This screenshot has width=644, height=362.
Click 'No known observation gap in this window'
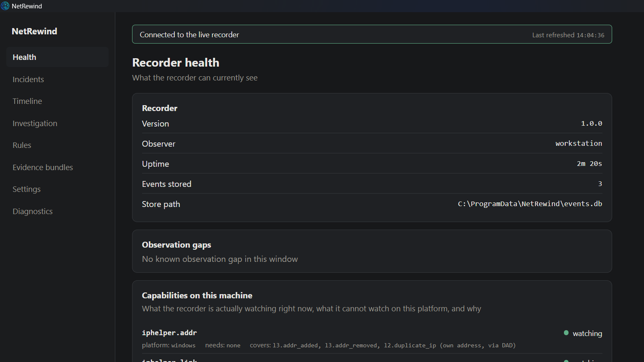tap(220, 259)
